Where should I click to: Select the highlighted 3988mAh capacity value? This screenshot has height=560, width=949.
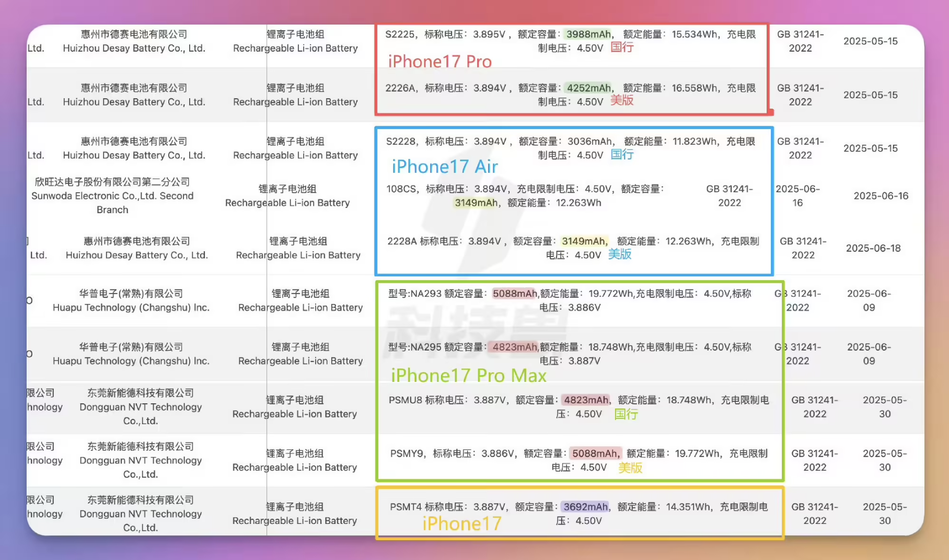coord(588,34)
